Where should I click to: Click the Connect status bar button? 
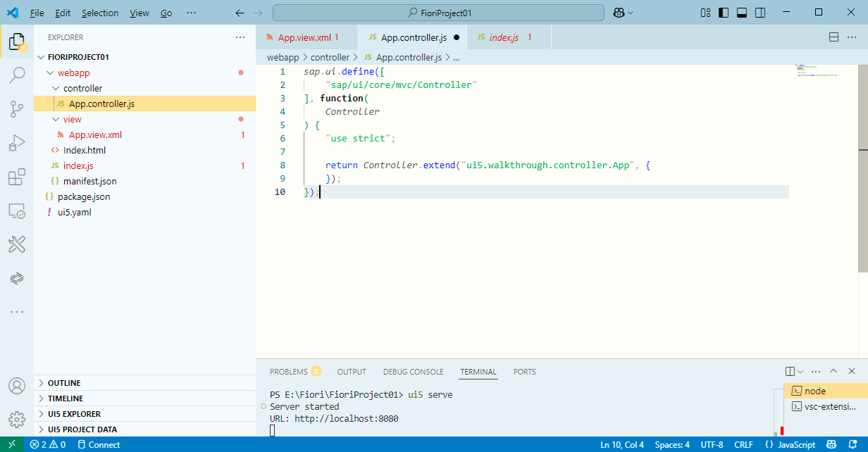pyautogui.click(x=99, y=444)
